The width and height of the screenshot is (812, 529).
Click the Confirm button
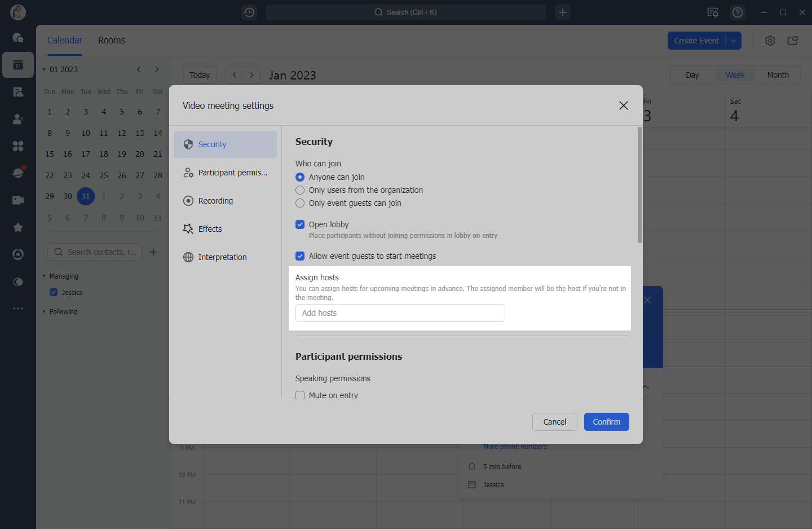point(606,421)
